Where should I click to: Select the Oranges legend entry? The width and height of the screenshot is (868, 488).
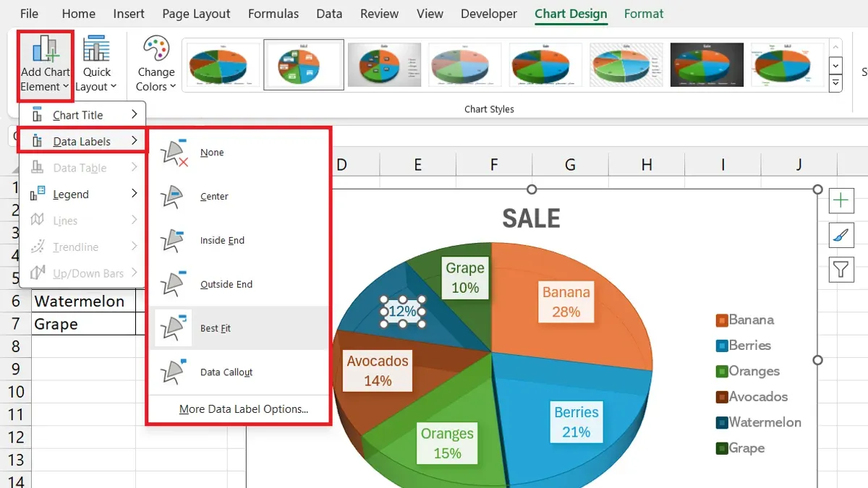[x=748, y=371]
